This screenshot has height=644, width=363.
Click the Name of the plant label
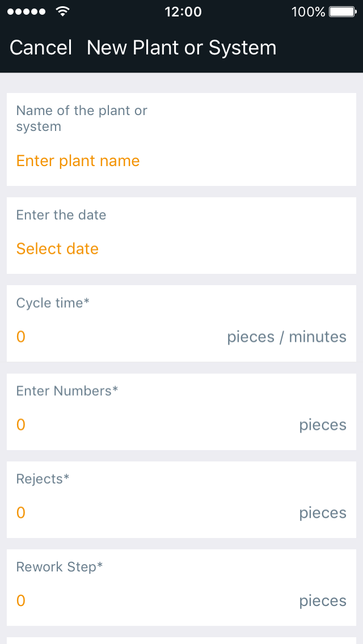[81, 118]
